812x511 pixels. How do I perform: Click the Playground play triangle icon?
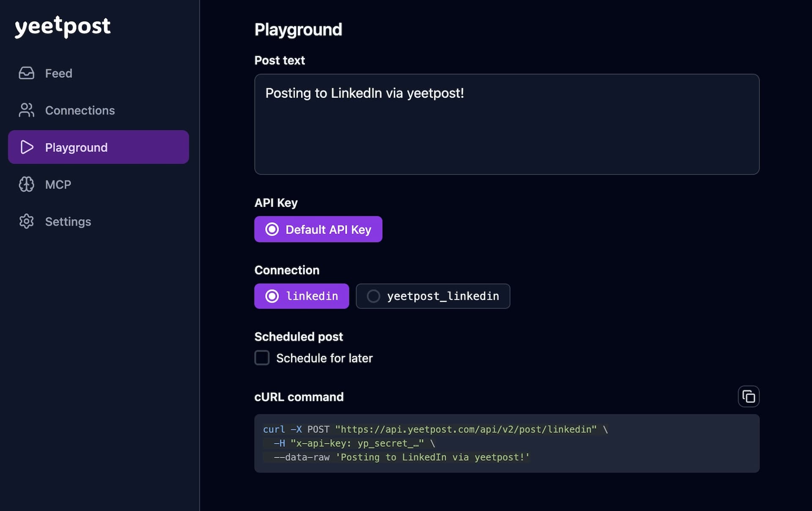(27, 147)
